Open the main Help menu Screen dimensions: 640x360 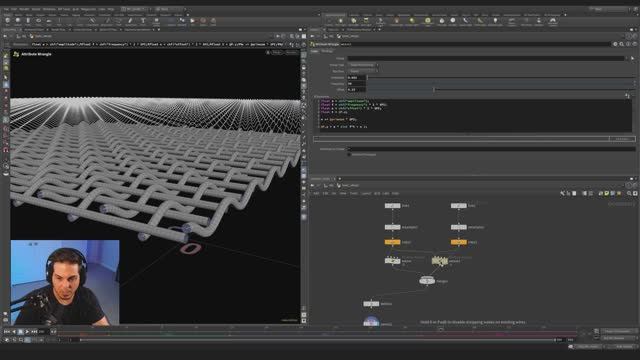click(111, 9)
